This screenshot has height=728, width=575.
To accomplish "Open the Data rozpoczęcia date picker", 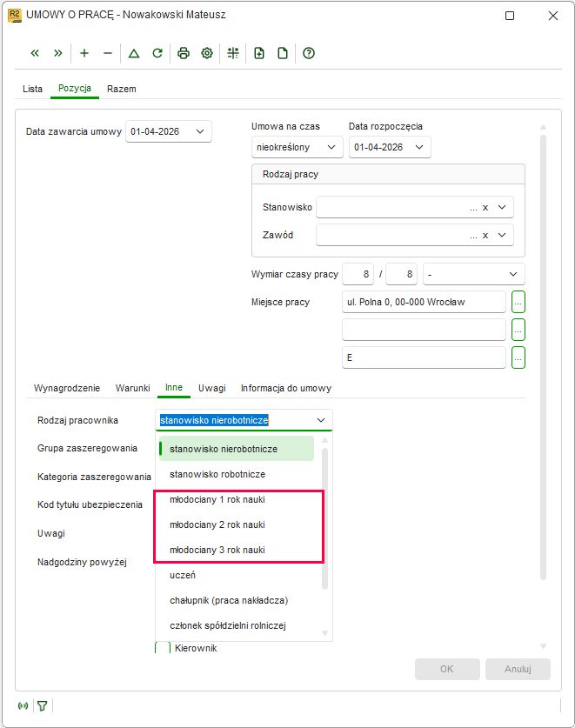I will 419,147.
